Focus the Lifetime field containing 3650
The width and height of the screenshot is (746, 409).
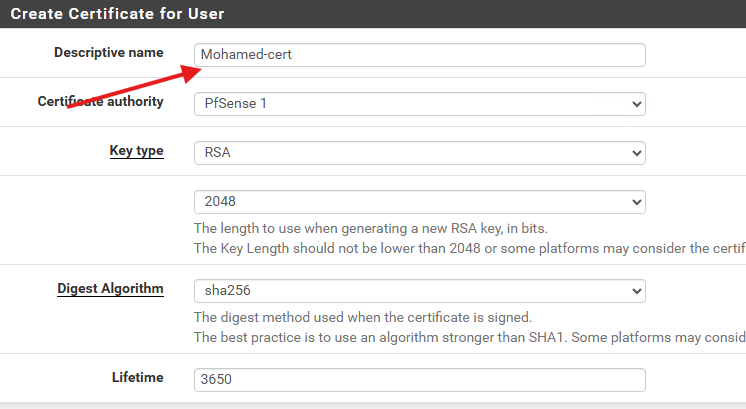coord(420,380)
